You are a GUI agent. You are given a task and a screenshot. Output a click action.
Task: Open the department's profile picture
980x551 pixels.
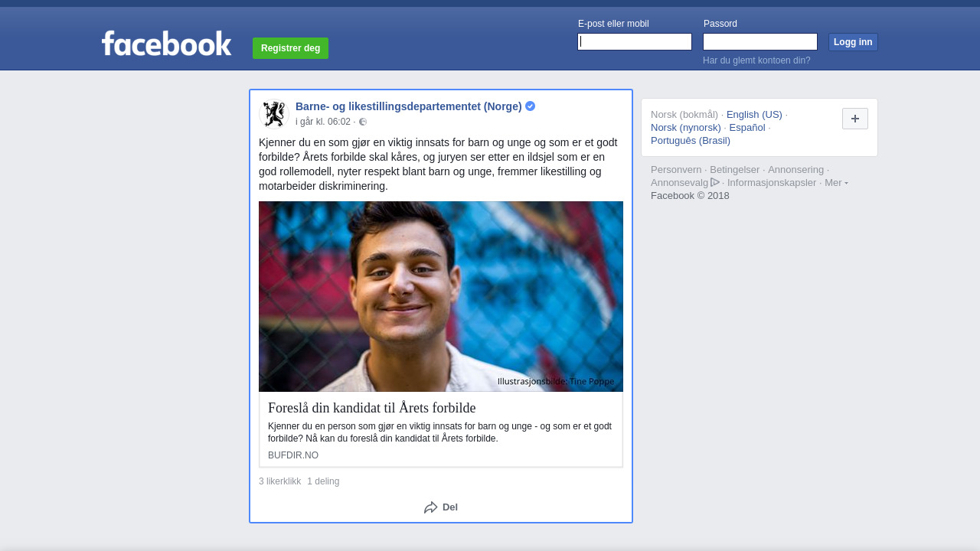[x=274, y=114]
